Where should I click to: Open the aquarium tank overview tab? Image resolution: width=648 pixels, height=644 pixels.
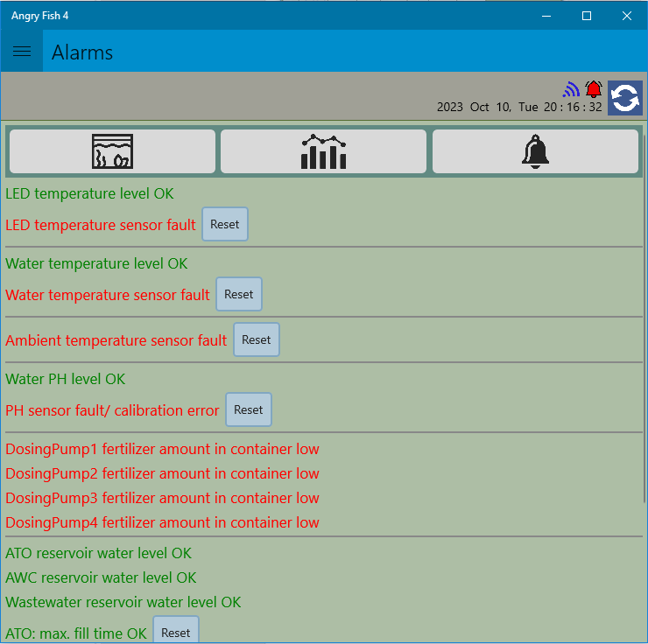click(112, 151)
